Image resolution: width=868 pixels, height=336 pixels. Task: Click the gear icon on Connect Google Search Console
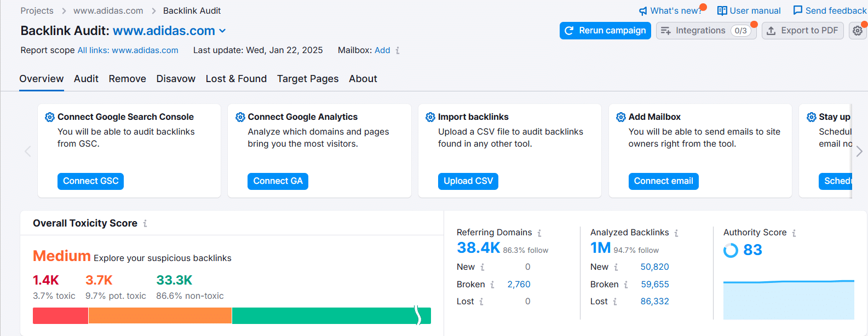(x=50, y=117)
